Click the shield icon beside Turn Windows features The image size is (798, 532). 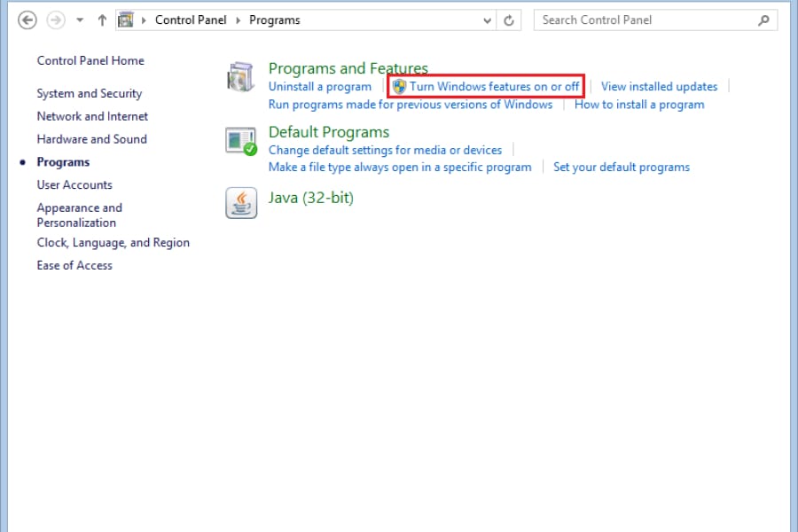pos(400,87)
